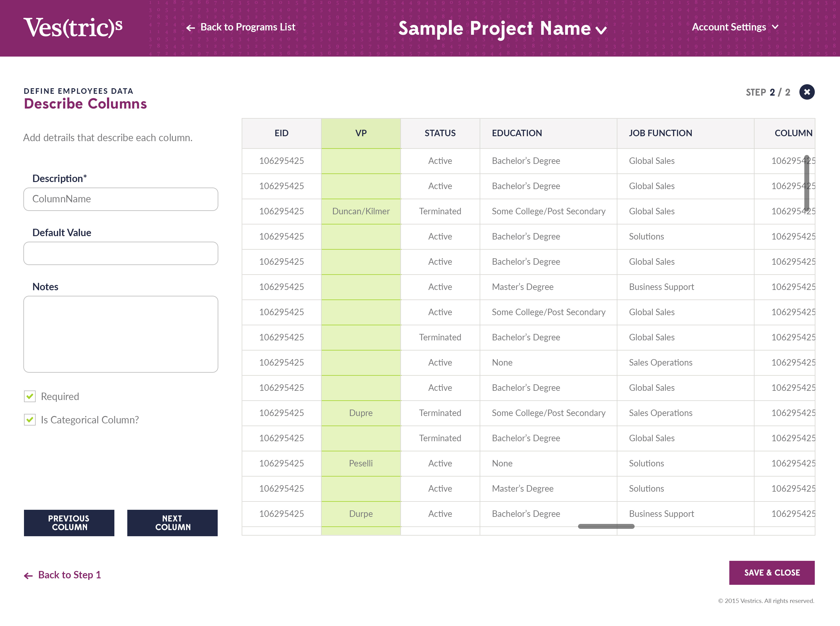
Task: Click Back to Programs List navigation link
Action: tap(240, 26)
